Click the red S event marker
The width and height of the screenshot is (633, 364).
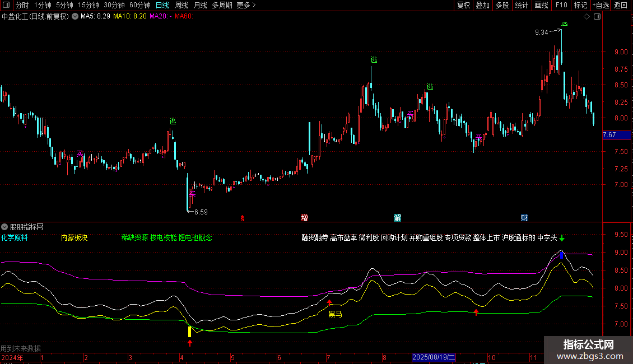click(x=242, y=218)
